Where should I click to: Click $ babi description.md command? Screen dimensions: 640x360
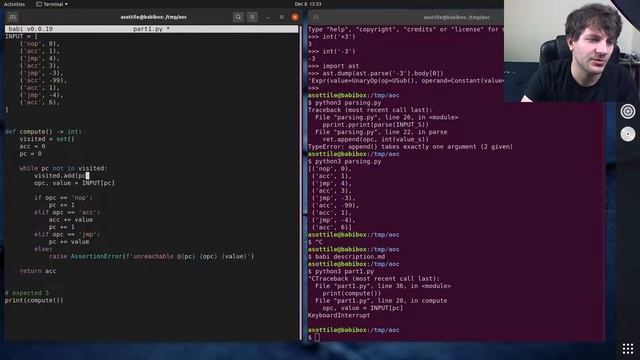tap(346, 257)
